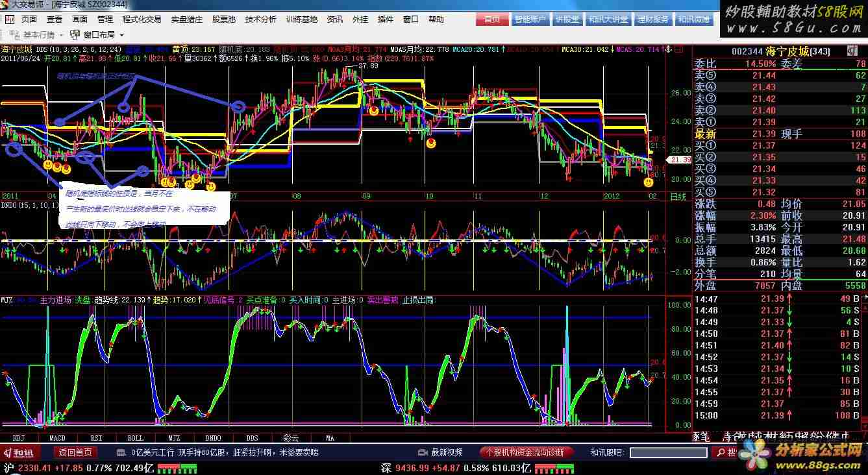Click the 个股机构资金流向诊断 button
The height and width of the screenshot is (475, 868).
point(526,452)
